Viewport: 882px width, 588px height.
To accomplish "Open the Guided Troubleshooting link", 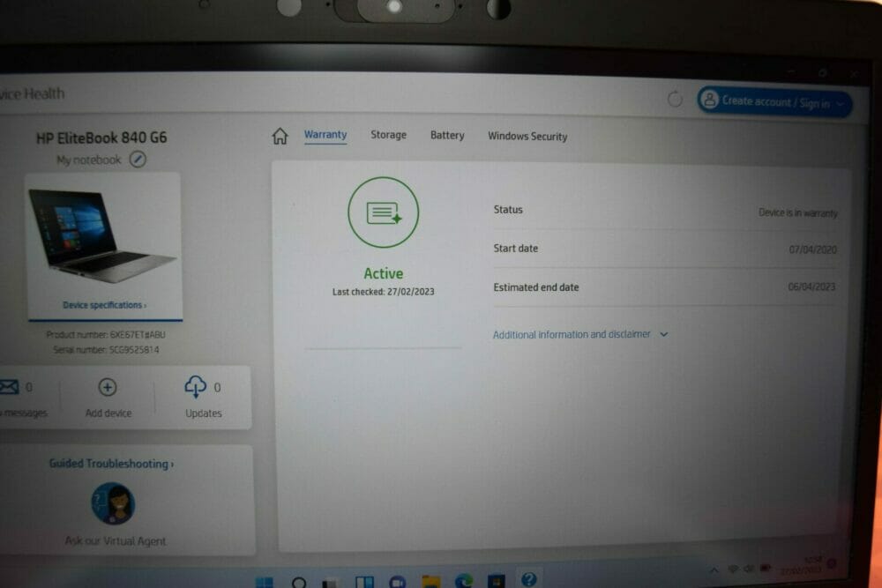I will click(111, 464).
